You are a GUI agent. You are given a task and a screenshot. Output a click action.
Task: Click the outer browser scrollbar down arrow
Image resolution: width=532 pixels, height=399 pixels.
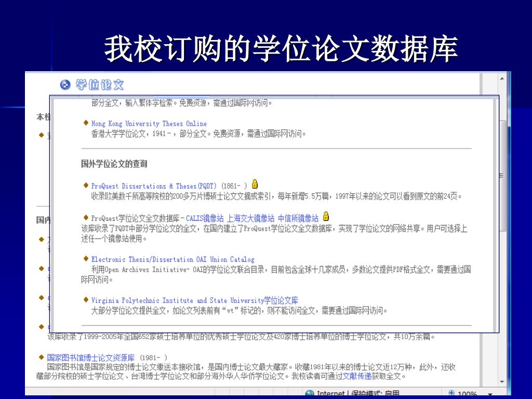coord(502,382)
